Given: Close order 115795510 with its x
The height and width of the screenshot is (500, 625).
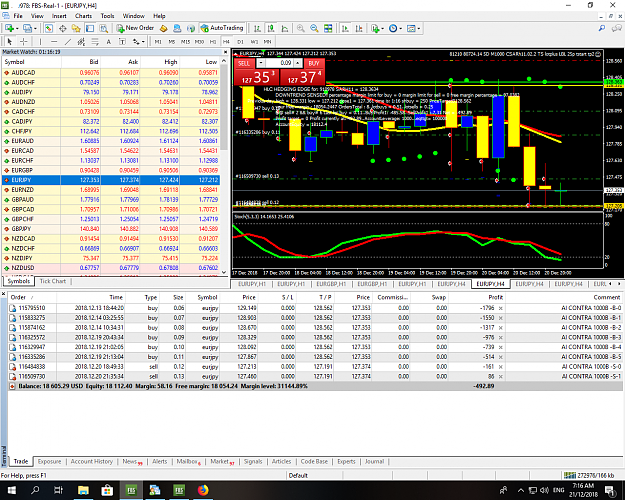Looking at the screenshot, I should [x=500, y=308].
